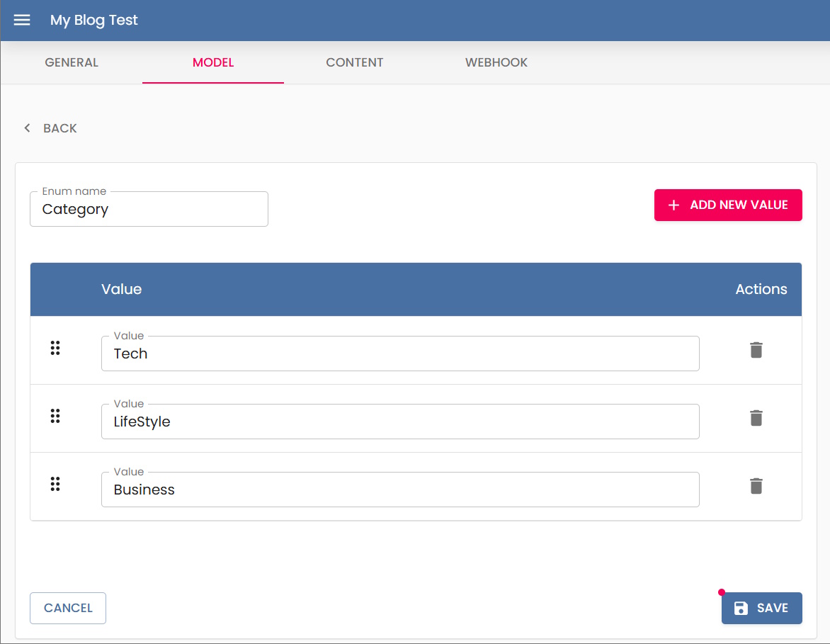Open the hamburger navigation menu
Viewport: 830px width, 644px height.
pyautogui.click(x=22, y=20)
